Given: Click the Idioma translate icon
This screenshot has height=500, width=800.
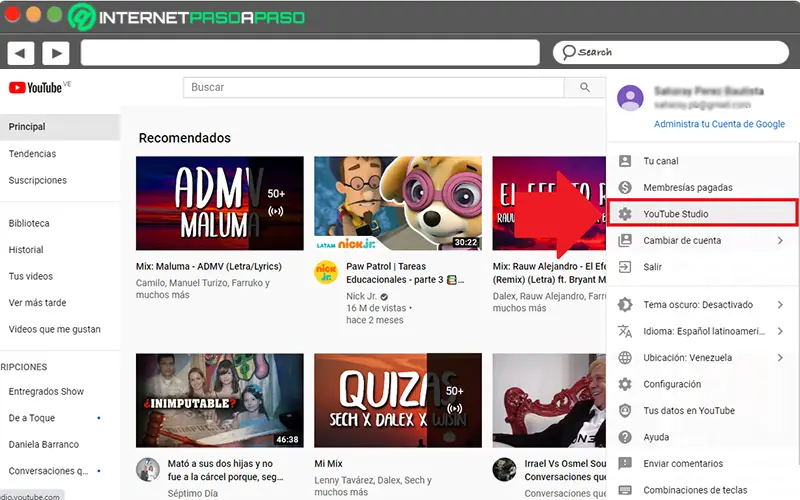Looking at the screenshot, I should [625, 331].
